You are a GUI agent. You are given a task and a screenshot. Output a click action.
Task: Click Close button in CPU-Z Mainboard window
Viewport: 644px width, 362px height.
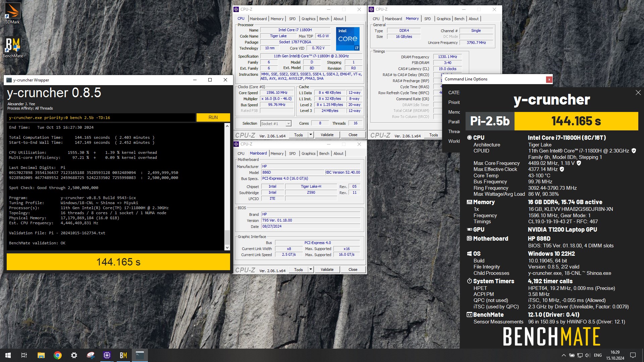[x=353, y=269]
